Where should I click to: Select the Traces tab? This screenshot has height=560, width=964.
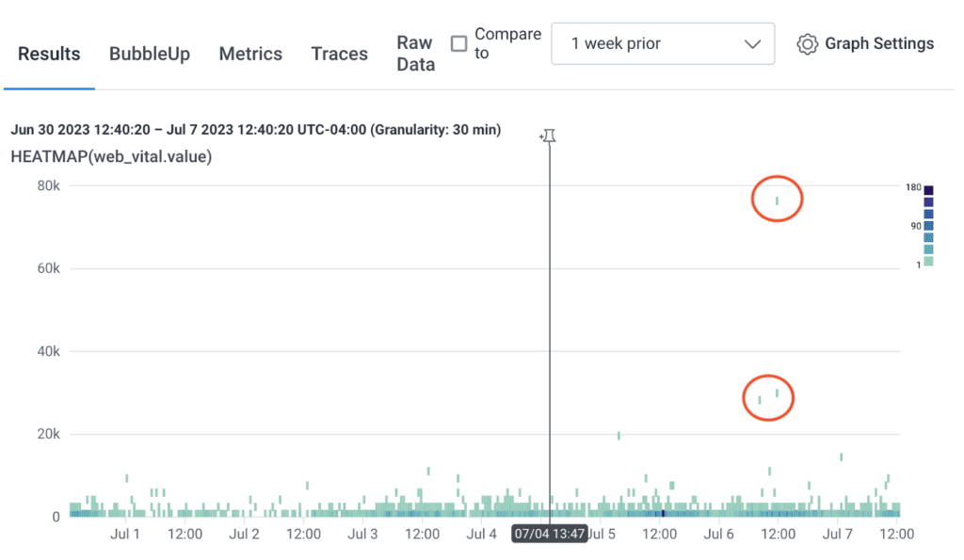(339, 54)
